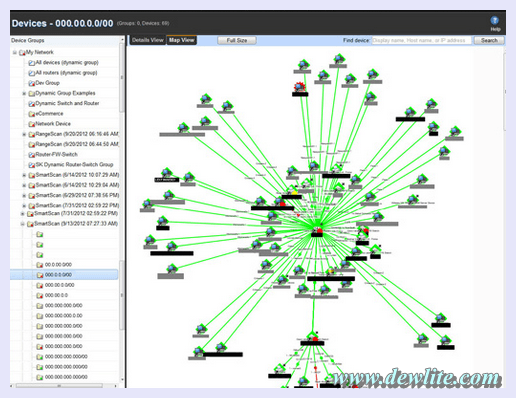Expand SmartScan (6/29/2012 07:38:56 PM) node
This screenshot has height=398, width=516.
click(24, 196)
